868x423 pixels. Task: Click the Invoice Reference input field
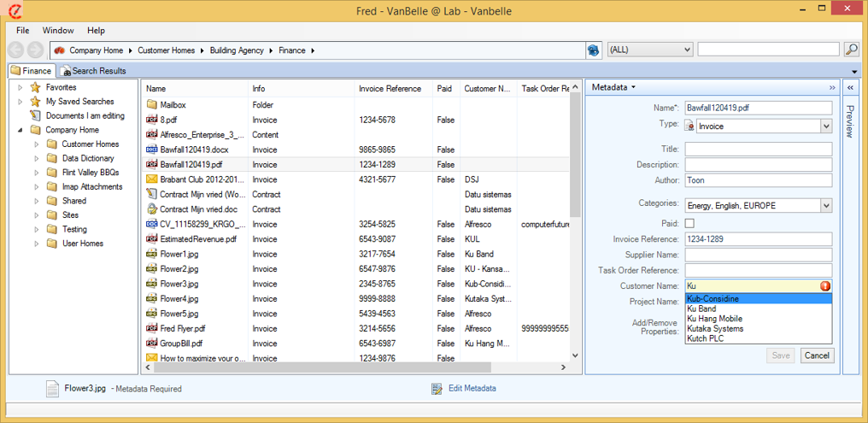[x=758, y=239]
